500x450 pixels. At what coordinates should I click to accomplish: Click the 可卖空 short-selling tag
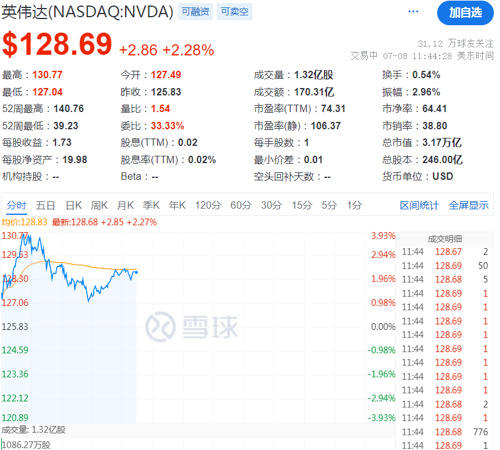point(234,12)
